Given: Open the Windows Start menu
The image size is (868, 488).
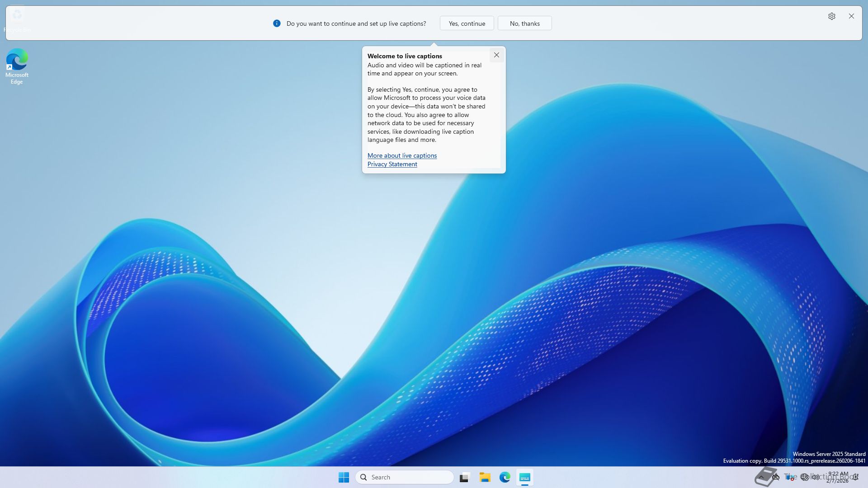Looking at the screenshot, I should pyautogui.click(x=344, y=477).
